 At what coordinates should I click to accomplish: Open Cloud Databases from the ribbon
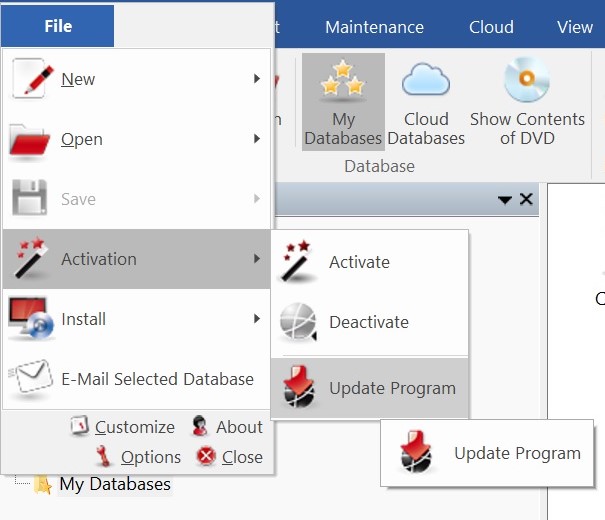pyautogui.click(x=426, y=102)
